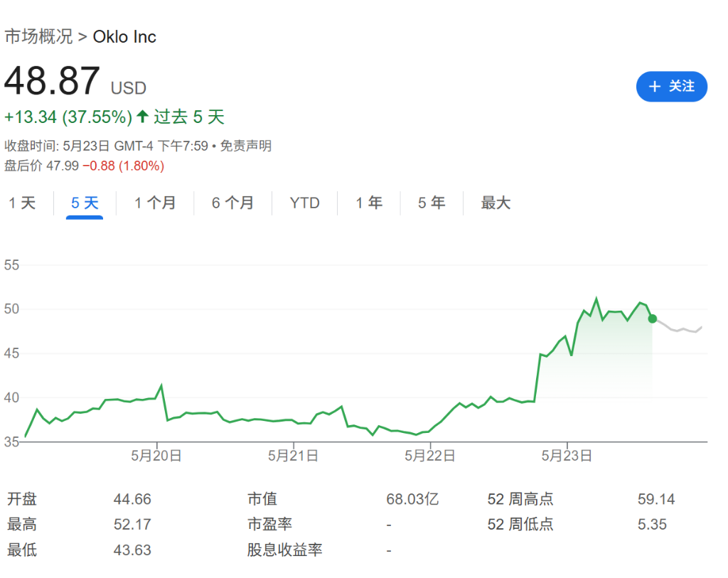728x578 pixels.
Task: Switch to the 5 年 tab
Action: tap(432, 203)
